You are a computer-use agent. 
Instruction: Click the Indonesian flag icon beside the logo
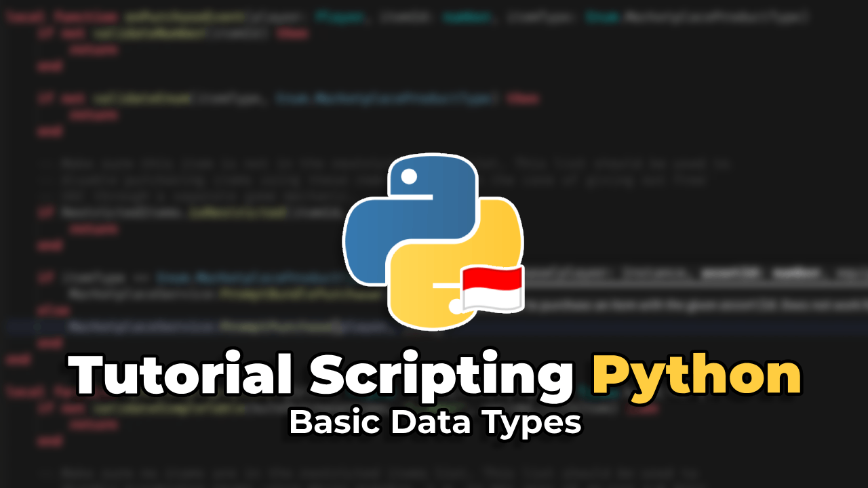point(492,290)
